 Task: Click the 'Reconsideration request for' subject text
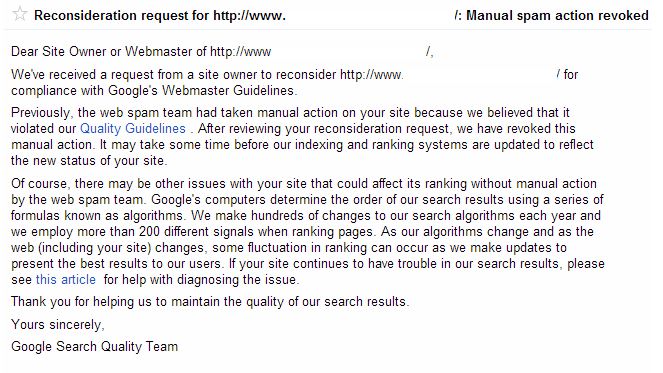[x=121, y=16]
